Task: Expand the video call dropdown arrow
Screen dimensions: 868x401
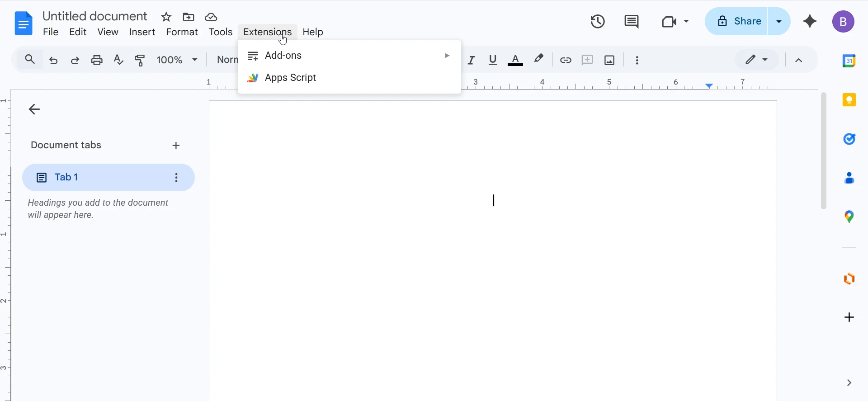Action: 686,21
